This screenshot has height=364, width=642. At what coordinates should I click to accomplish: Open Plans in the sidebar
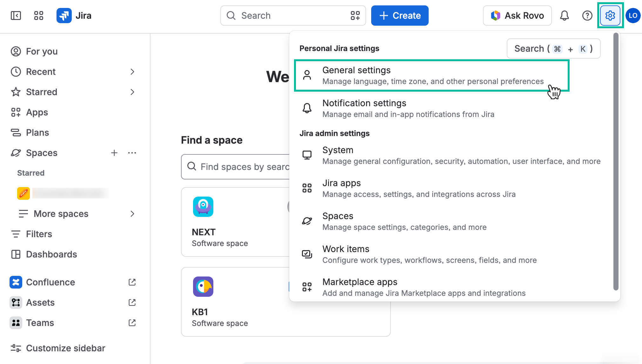coord(37,133)
